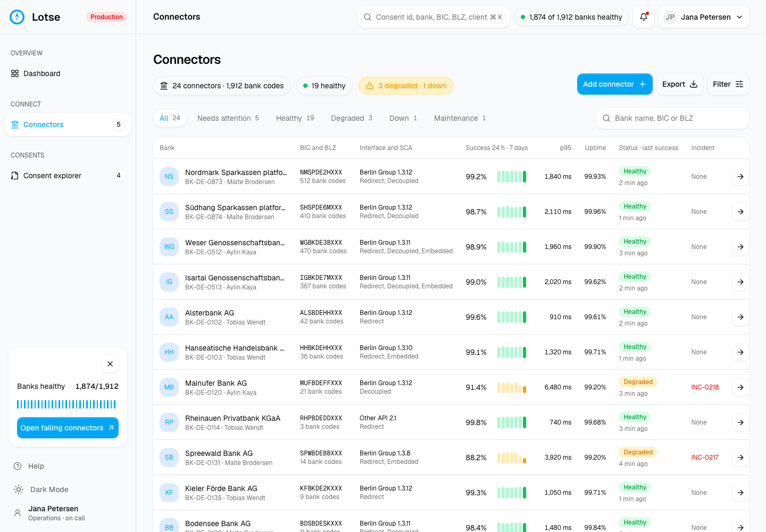This screenshot has width=766, height=532.
Task: Click the Consent explorer document icon
Action: [x=15, y=176]
